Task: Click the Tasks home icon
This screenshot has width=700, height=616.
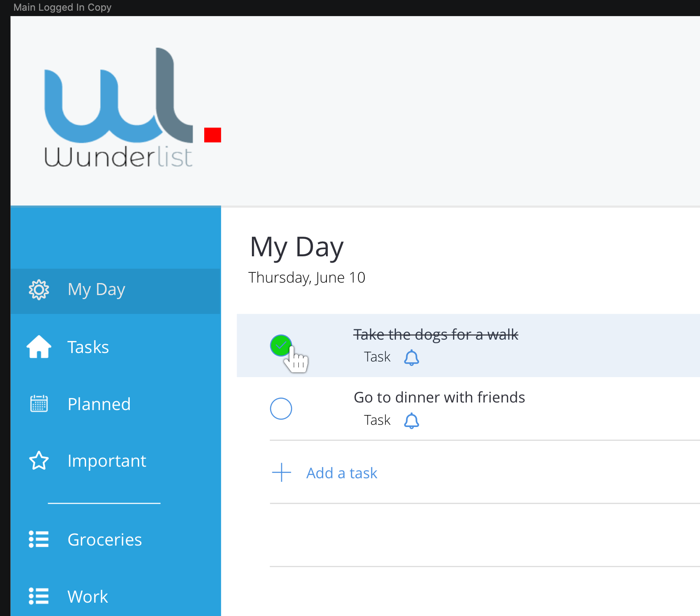Action: click(39, 347)
